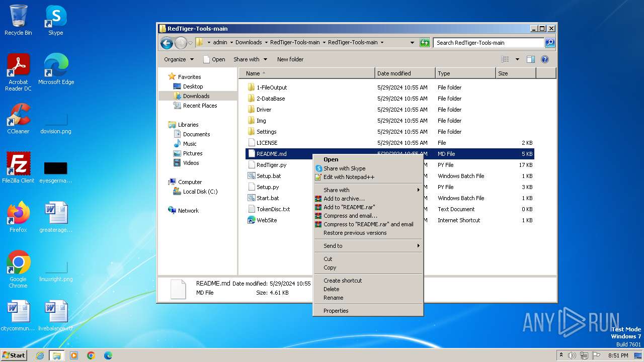
Task: Open the Start menu
Action: tap(14, 355)
